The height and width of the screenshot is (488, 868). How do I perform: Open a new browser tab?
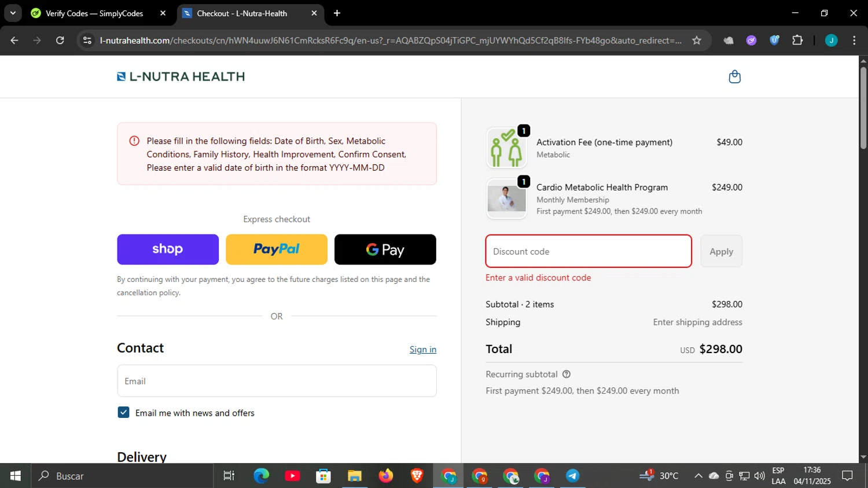[337, 13]
